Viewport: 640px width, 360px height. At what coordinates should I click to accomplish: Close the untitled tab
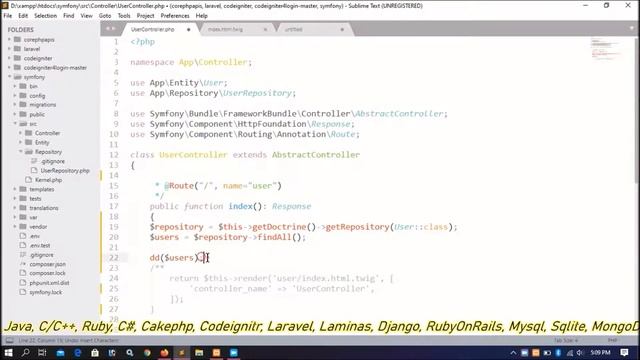point(342,29)
